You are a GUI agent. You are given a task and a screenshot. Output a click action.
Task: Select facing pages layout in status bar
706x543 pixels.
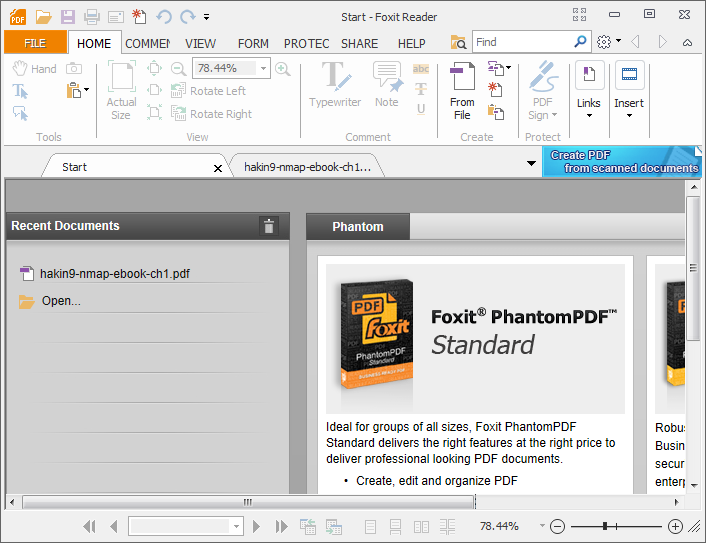421,527
